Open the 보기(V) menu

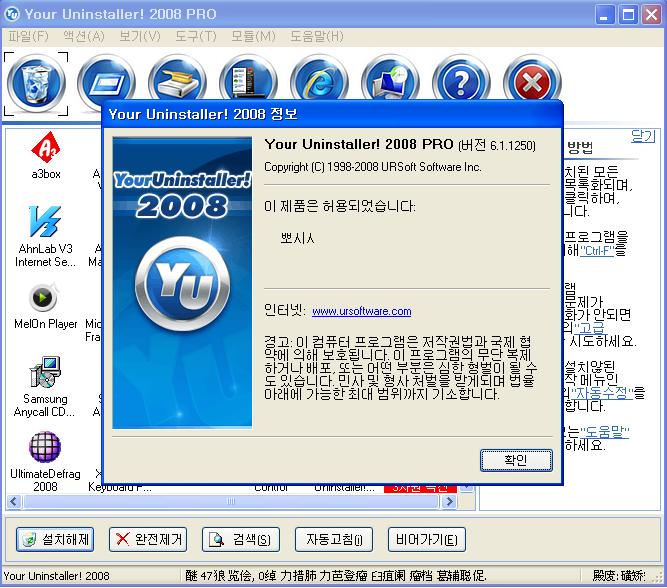tap(140, 37)
